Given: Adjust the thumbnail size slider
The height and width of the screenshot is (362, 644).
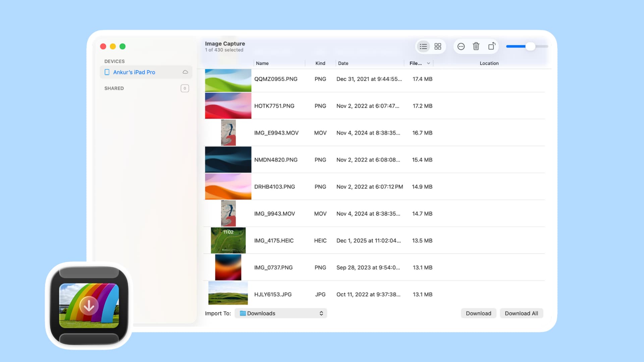Looking at the screenshot, I should click(530, 47).
